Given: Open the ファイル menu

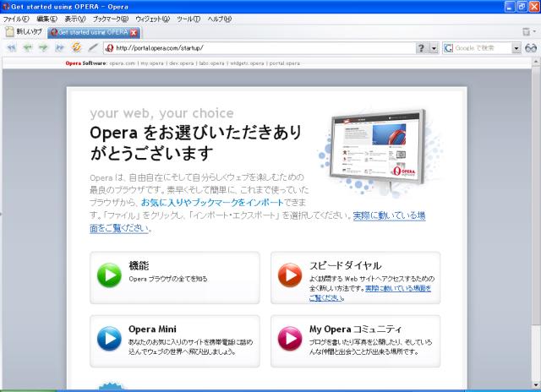Looking at the screenshot, I should 16,19.
